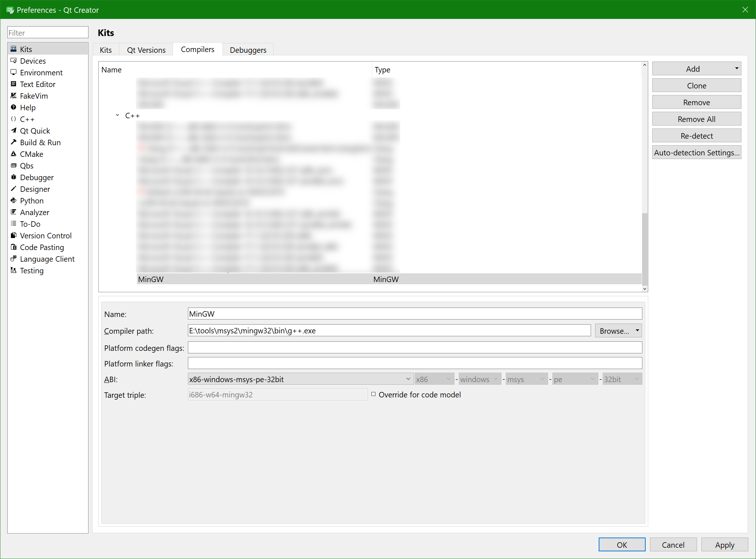Open the CMake settings icon

(13, 154)
